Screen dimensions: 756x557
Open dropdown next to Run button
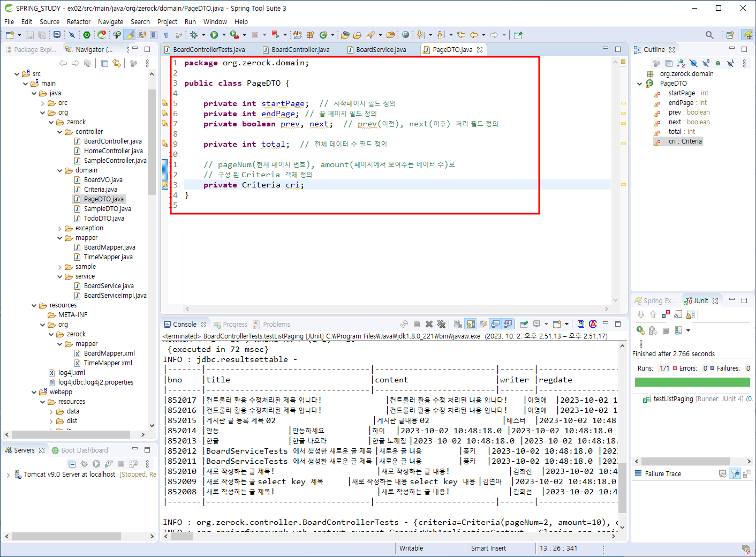224,35
